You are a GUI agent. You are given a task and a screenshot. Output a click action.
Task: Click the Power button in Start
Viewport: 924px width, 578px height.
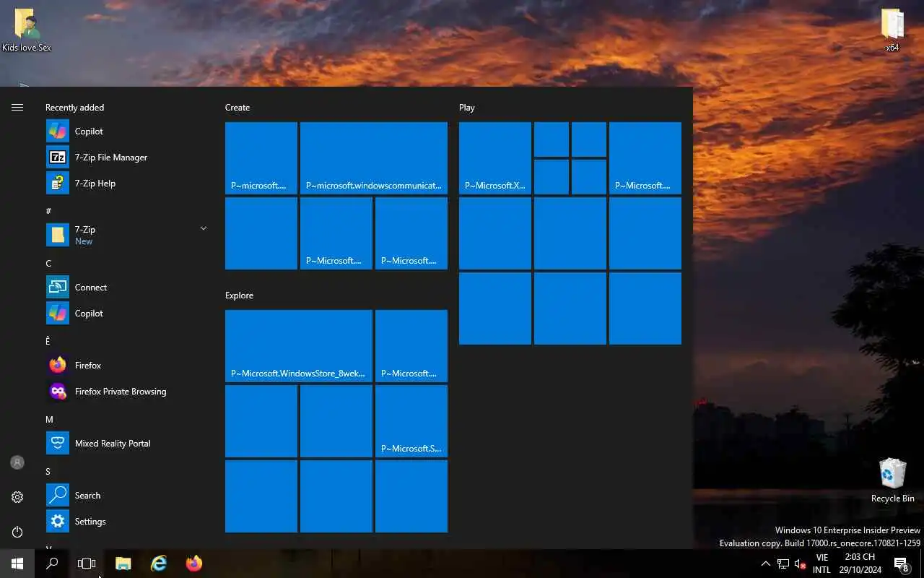click(17, 532)
